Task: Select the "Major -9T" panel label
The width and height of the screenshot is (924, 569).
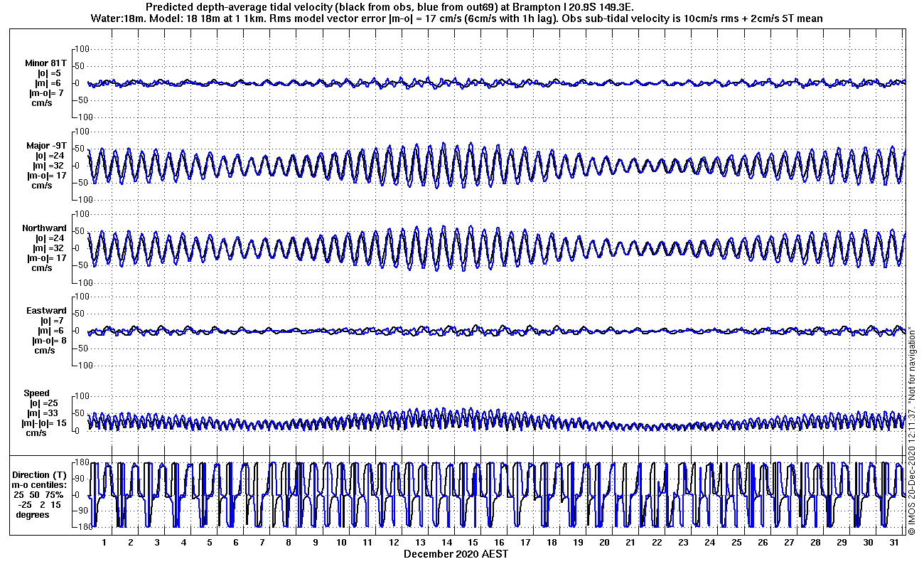Action: 46,146
